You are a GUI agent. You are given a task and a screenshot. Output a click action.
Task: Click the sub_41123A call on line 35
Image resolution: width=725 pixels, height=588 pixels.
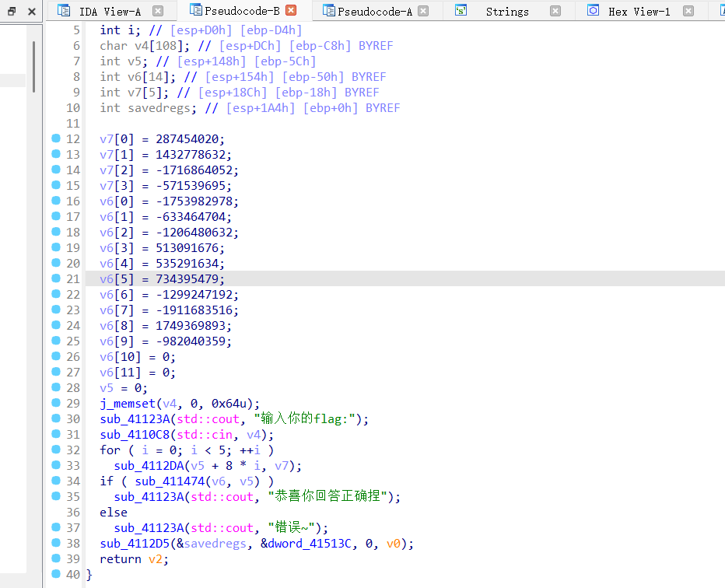click(149, 497)
